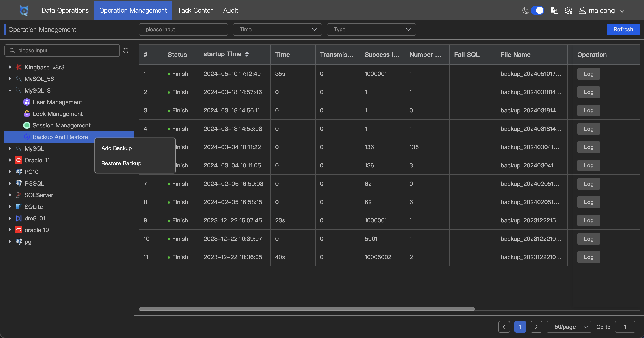644x338 pixels.
Task: Click the horizontal table scrollbar
Action: (x=307, y=309)
